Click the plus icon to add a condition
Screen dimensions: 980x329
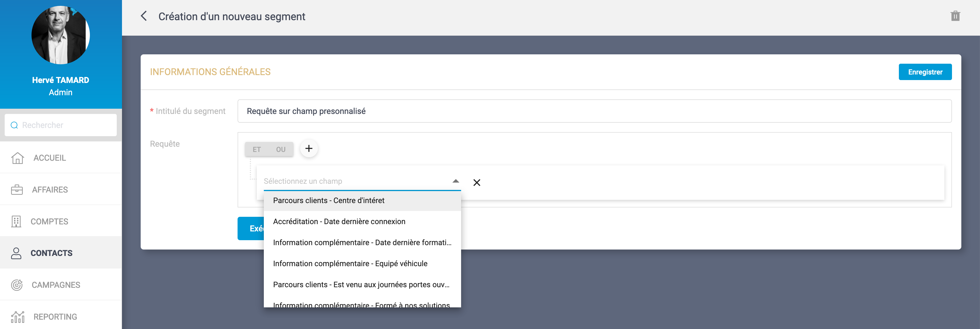tap(308, 148)
